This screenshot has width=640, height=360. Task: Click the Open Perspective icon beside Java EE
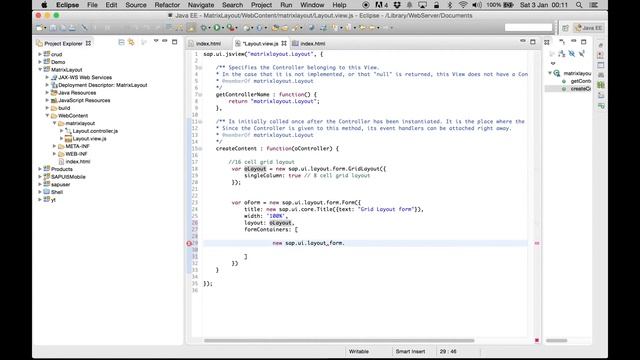click(565, 28)
